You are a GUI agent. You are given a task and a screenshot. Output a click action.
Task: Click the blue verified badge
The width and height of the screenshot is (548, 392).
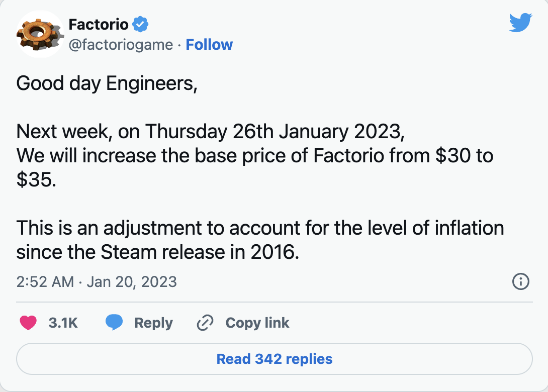click(x=140, y=24)
